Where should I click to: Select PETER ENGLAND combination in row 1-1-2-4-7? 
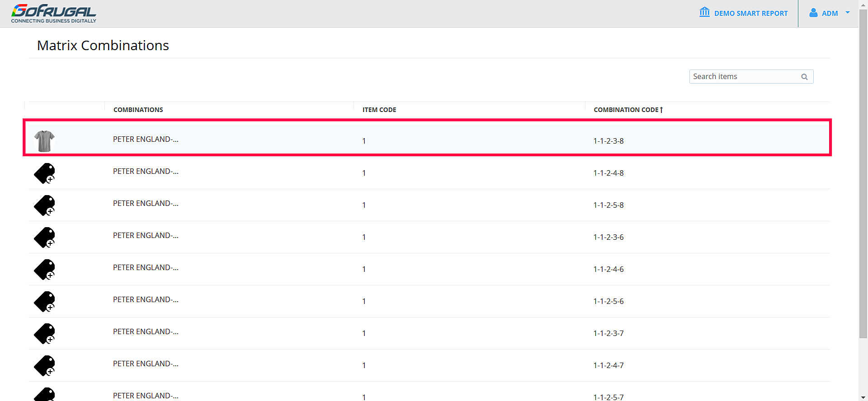[x=146, y=364]
